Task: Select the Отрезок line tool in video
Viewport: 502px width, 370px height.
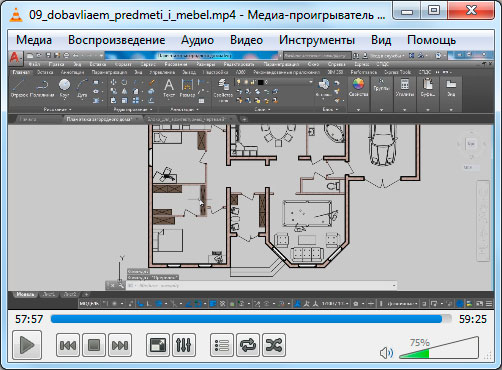Action: [x=19, y=88]
